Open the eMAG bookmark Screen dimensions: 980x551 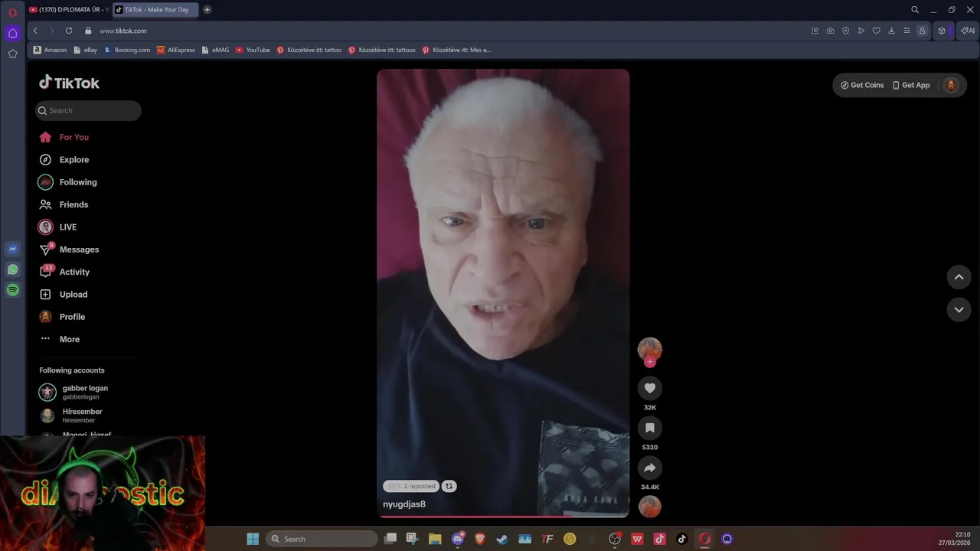(215, 50)
